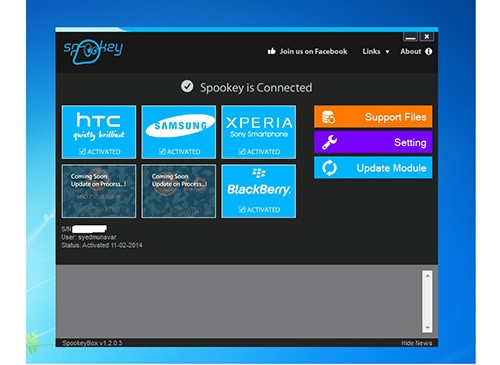The image size is (500, 365).
Task: Click Status: Activated 11-02-2014 text
Action: click(102, 245)
